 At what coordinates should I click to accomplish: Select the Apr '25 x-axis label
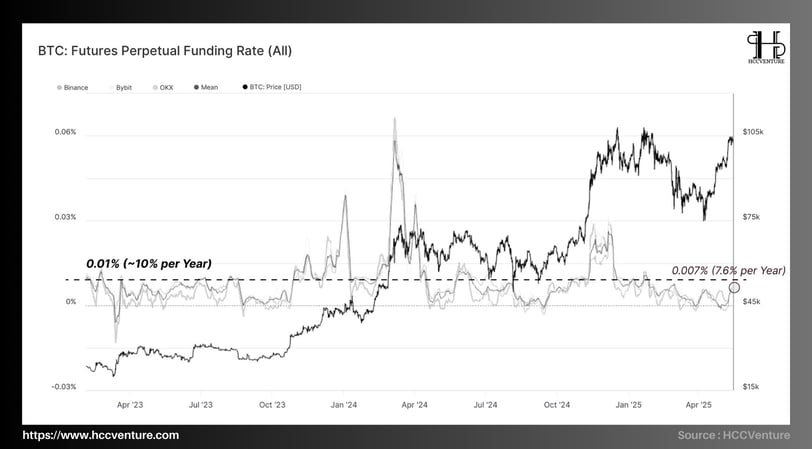click(x=699, y=405)
